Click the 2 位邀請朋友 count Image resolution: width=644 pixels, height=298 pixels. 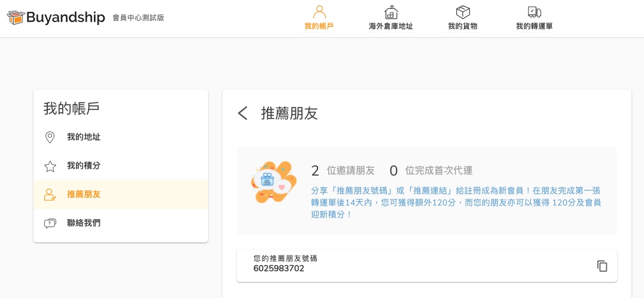coord(343,170)
